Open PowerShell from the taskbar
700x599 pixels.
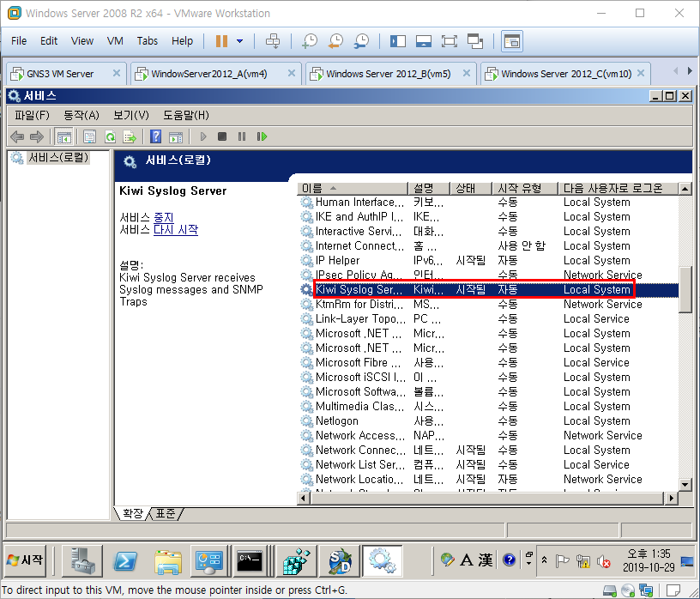(x=125, y=561)
